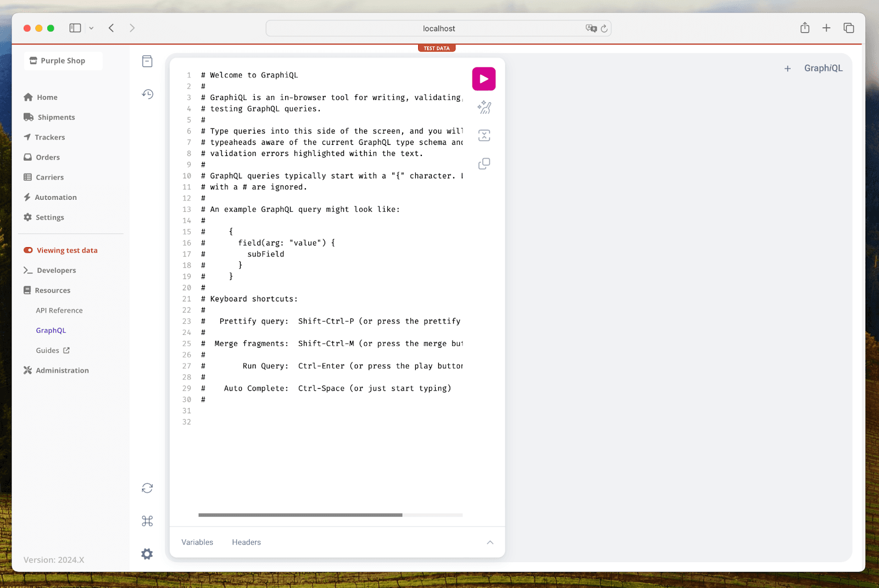Click the merge fragments icon
Viewport: 879px width, 588px height.
484,136
